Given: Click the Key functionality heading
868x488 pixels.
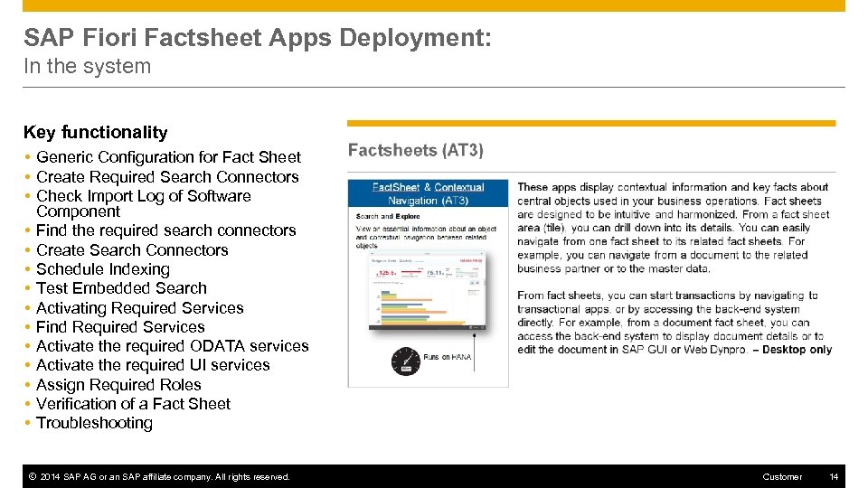Looking at the screenshot, I should pos(95,132).
